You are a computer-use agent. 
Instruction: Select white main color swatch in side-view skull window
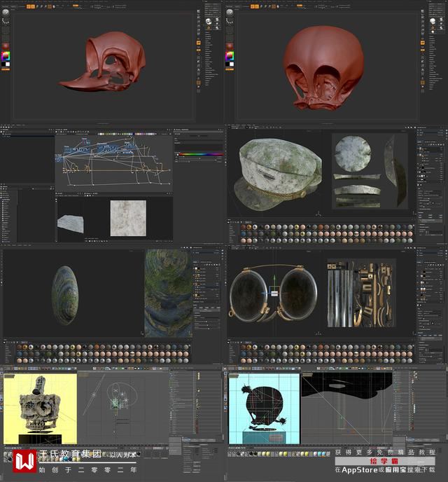(8, 64)
